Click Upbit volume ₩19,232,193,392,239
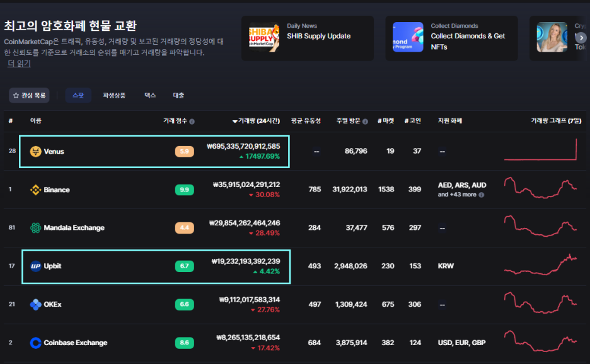The image size is (590, 364). (246, 261)
